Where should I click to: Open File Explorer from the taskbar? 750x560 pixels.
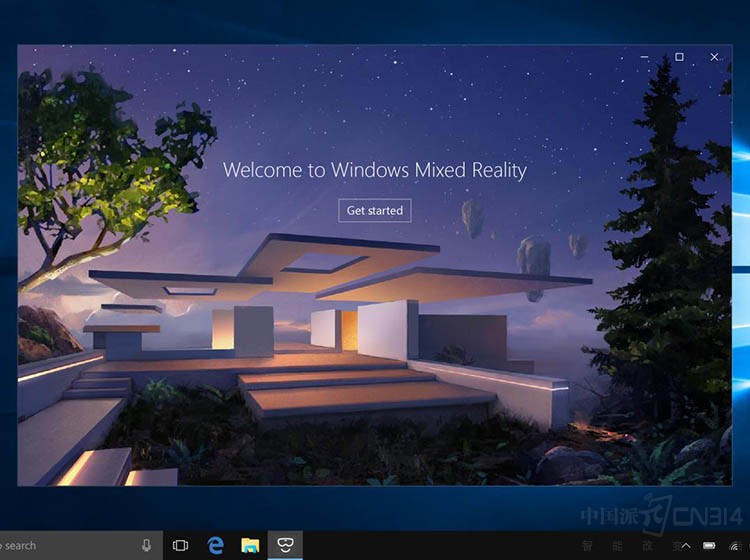[250, 545]
